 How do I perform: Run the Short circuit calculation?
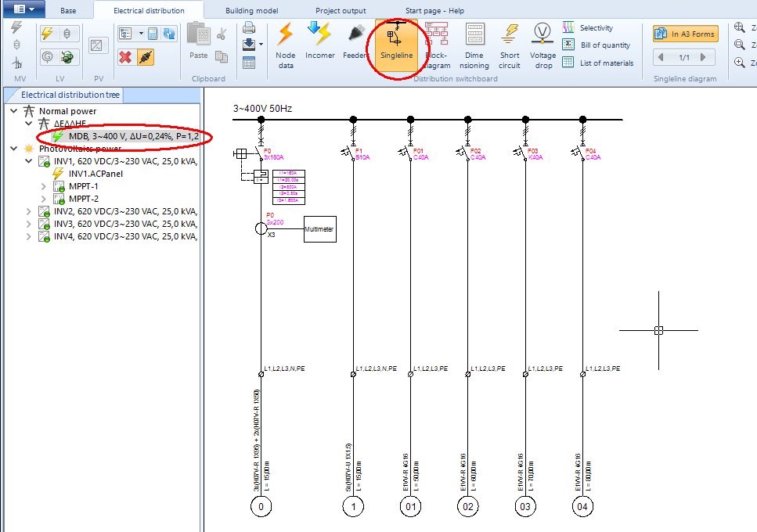point(510,45)
